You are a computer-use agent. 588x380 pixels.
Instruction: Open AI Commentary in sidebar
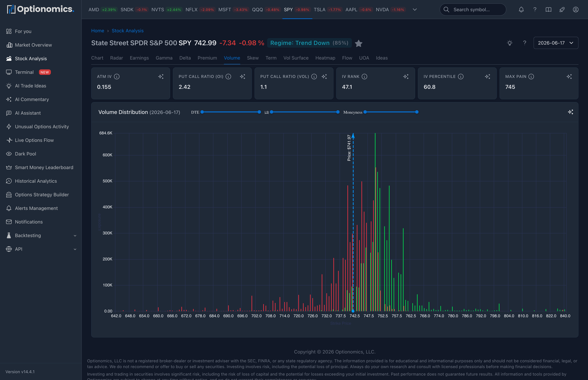coord(41,99)
